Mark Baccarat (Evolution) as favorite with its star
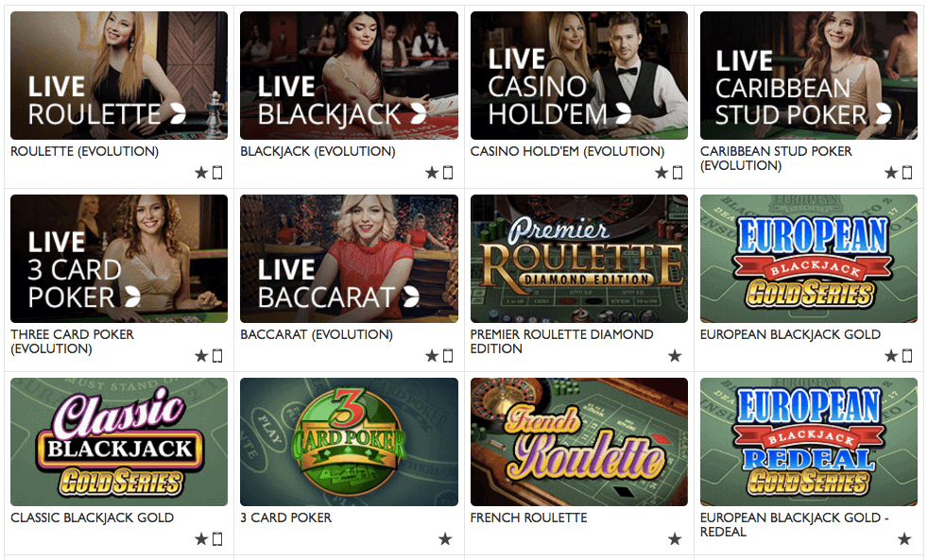The height and width of the screenshot is (560, 928). click(x=432, y=356)
